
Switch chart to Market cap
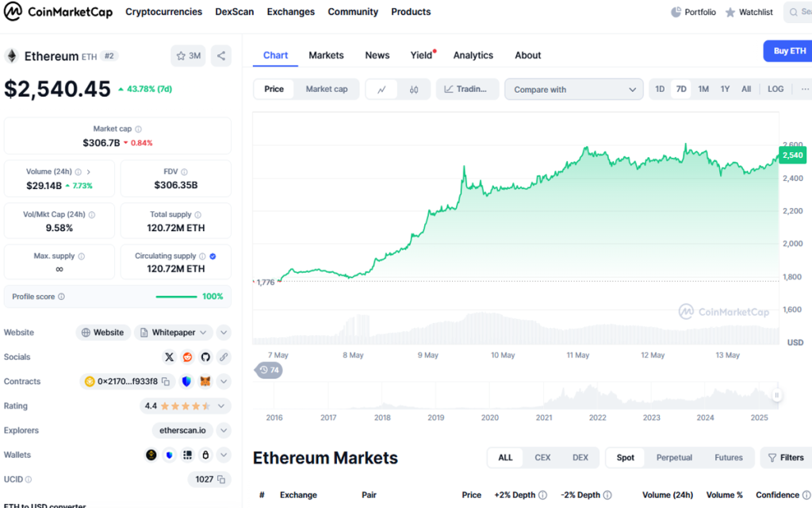tap(326, 89)
